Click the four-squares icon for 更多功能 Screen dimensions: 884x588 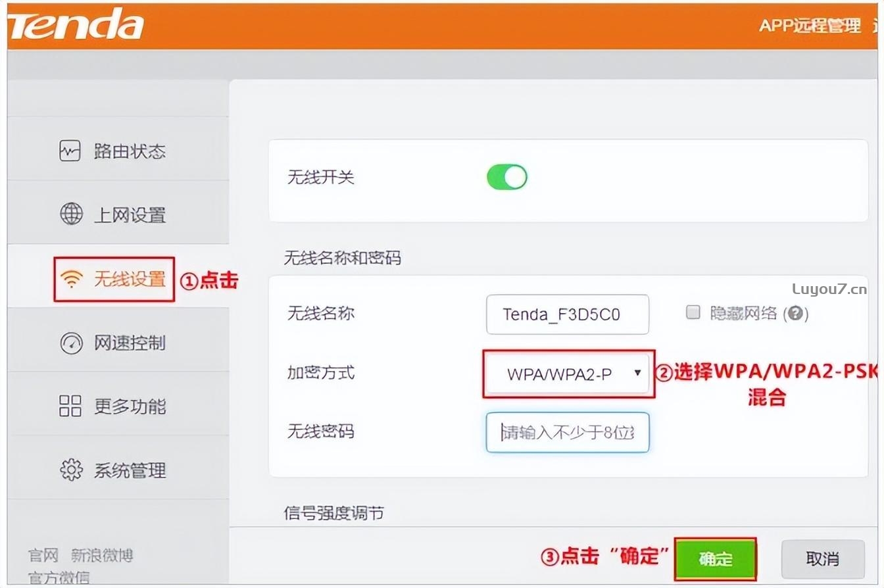(x=70, y=406)
